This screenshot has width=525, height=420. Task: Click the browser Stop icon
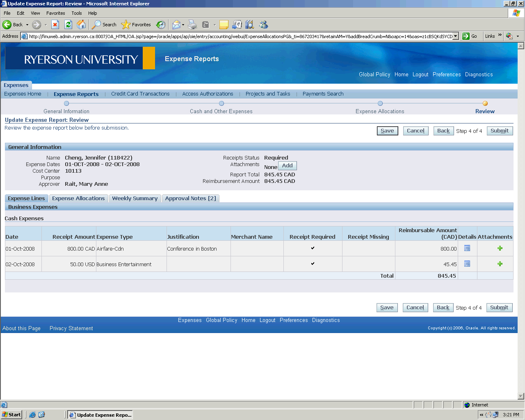click(x=55, y=25)
